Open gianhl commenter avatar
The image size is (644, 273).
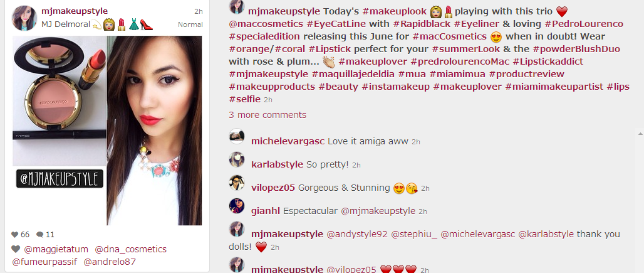tap(237, 206)
